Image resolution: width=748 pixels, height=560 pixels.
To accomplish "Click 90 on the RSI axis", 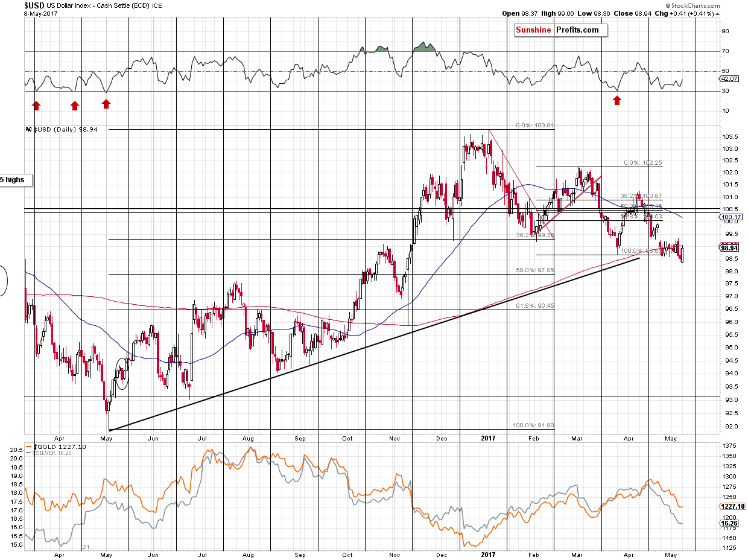I will click(725, 31).
